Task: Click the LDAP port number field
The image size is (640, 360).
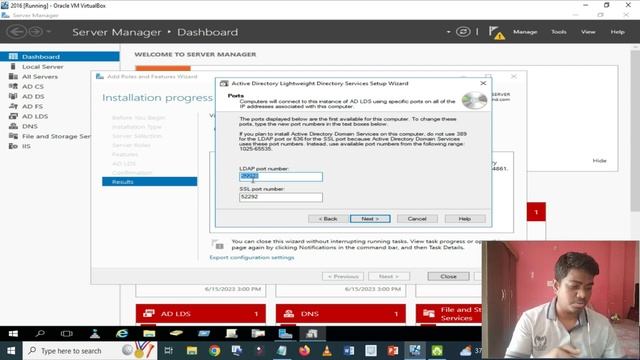Action: tap(281, 176)
